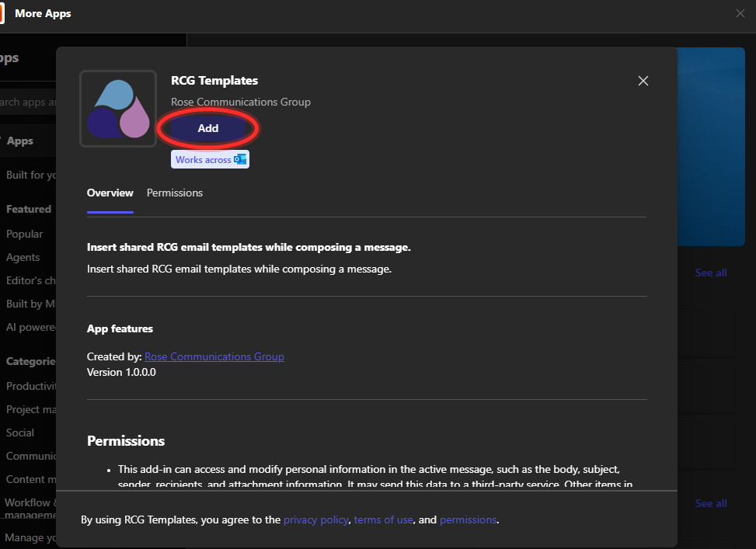
Task: Open the Rose Communications Group creator link
Action: tap(214, 356)
